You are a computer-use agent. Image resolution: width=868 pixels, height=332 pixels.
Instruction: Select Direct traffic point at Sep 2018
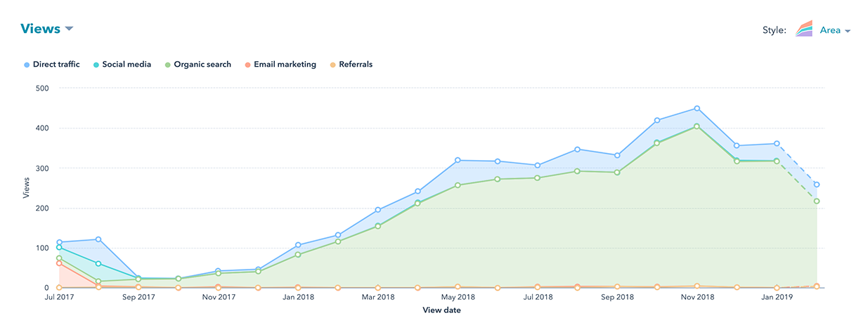618,156
